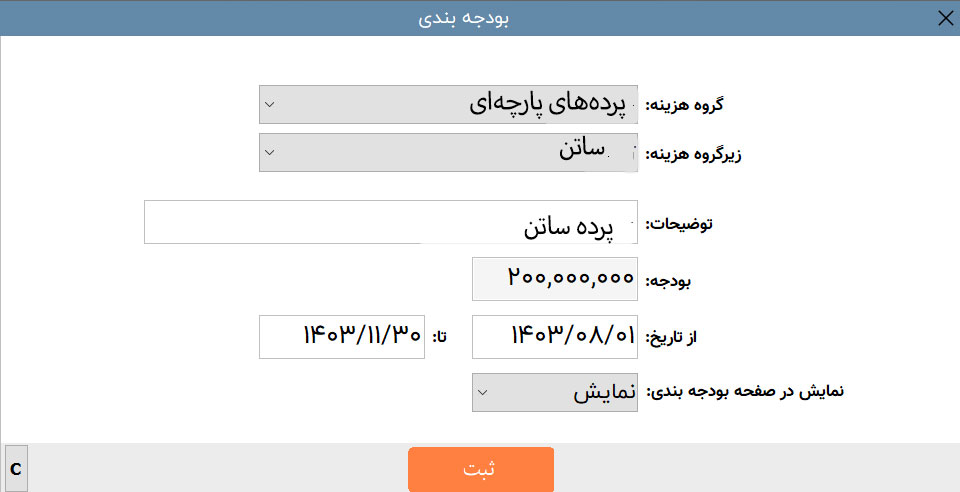Click the زیرگروه هزینه label

tap(694, 154)
